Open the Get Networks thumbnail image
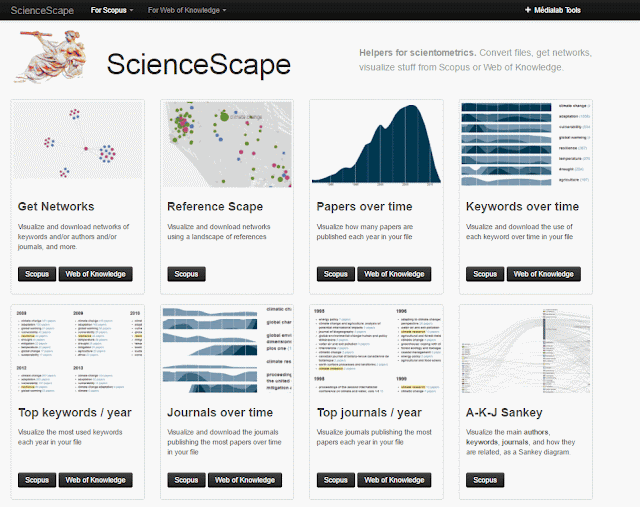Image resolution: width=640 pixels, height=507 pixels. tap(78, 140)
